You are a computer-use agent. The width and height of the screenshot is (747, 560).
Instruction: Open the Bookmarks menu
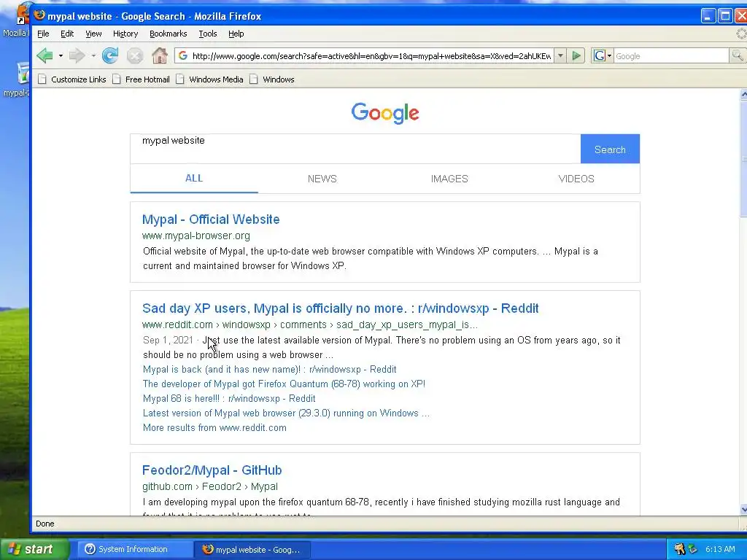pos(169,34)
